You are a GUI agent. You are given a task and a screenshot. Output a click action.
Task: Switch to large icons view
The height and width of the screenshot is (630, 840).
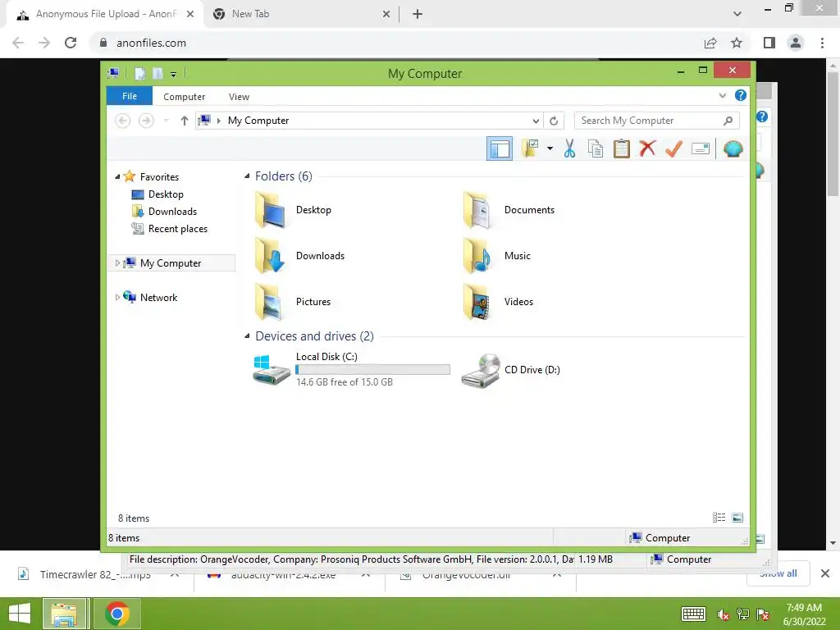point(737,518)
